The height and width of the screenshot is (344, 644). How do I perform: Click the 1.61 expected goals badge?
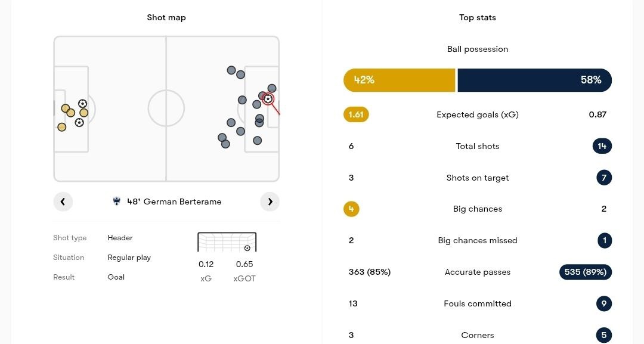tap(356, 114)
